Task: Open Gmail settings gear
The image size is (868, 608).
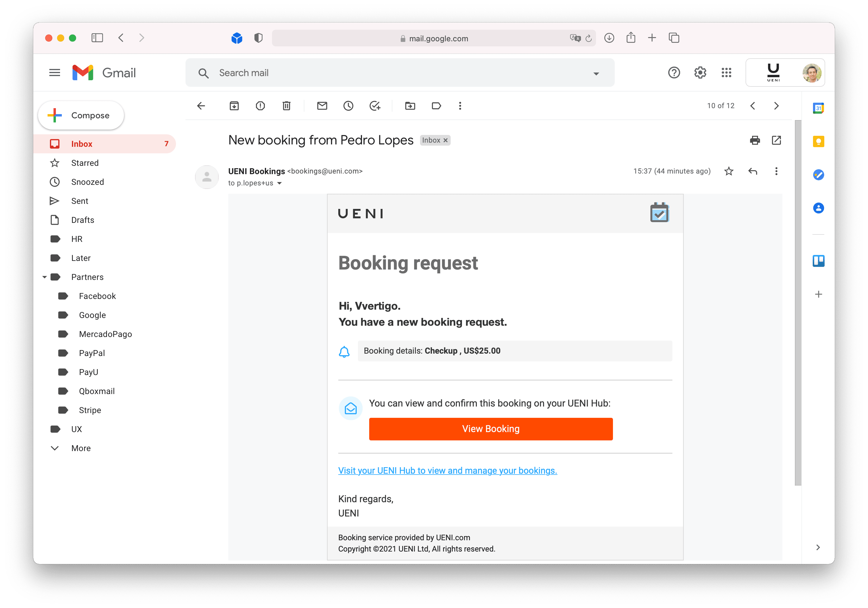Action: pyautogui.click(x=700, y=73)
